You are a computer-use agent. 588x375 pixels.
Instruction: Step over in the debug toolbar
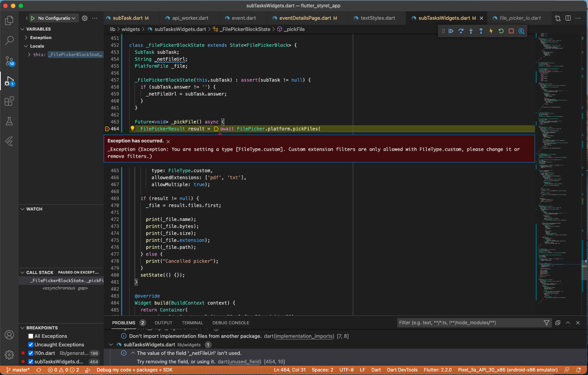click(461, 31)
